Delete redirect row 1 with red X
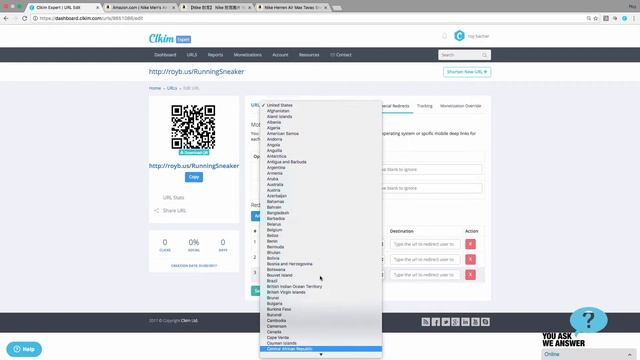640x360 pixels. tap(470, 244)
